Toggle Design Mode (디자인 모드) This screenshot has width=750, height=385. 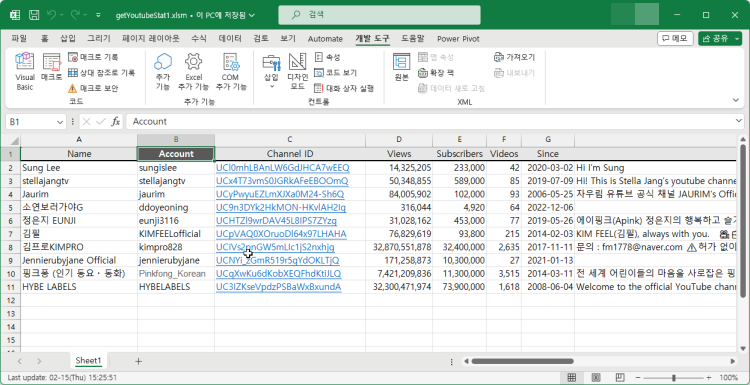(298, 72)
